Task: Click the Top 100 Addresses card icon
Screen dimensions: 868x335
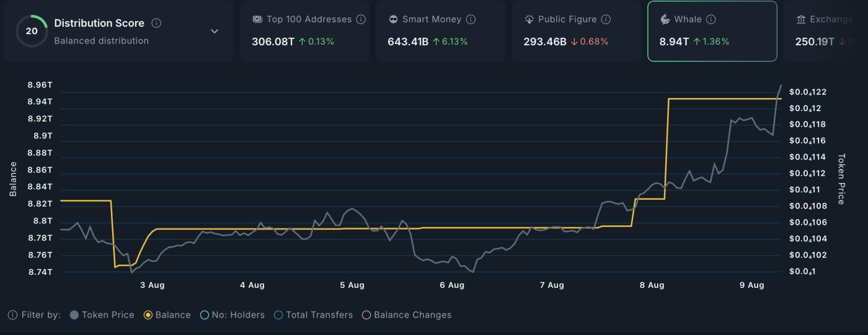Action: pyautogui.click(x=257, y=19)
